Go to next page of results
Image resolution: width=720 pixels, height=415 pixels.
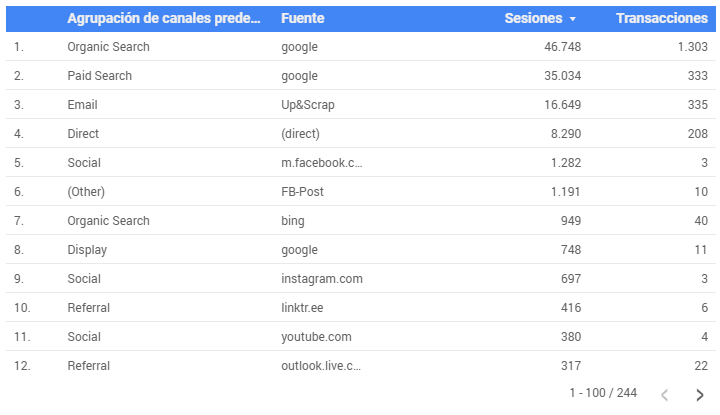[x=699, y=395]
